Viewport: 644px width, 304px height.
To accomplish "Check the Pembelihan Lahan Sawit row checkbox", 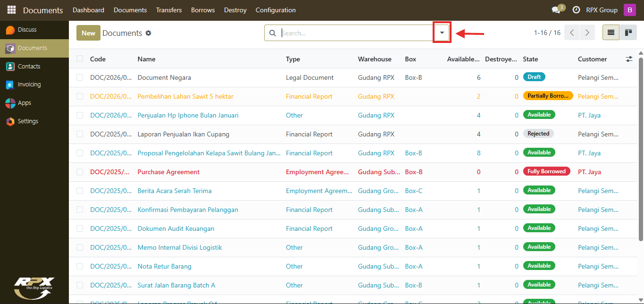I will coord(80,96).
